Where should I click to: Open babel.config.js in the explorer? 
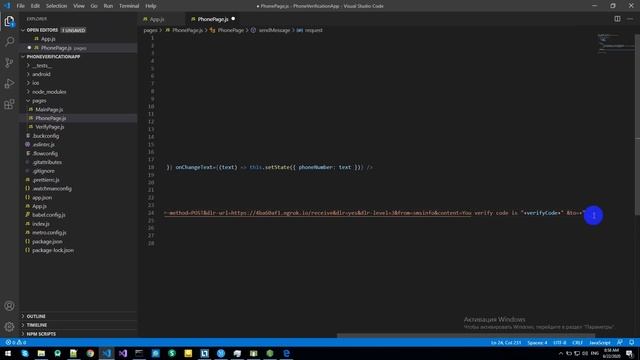pos(49,215)
